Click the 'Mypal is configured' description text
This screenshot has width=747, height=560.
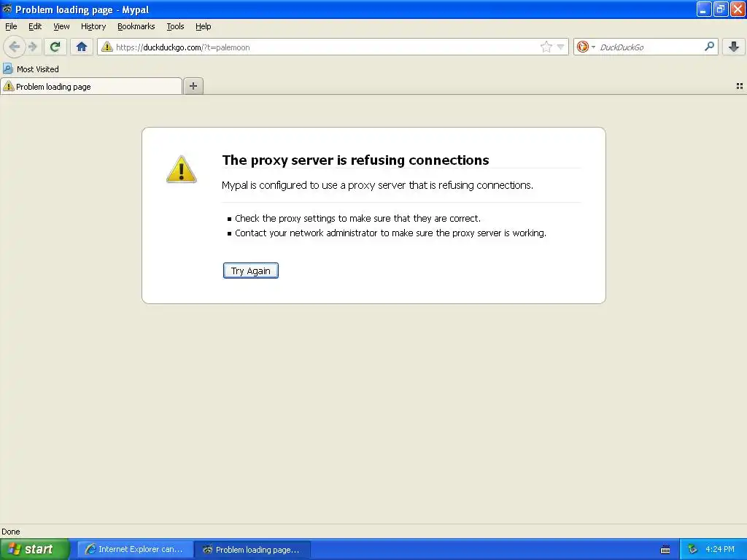tap(377, 185)
